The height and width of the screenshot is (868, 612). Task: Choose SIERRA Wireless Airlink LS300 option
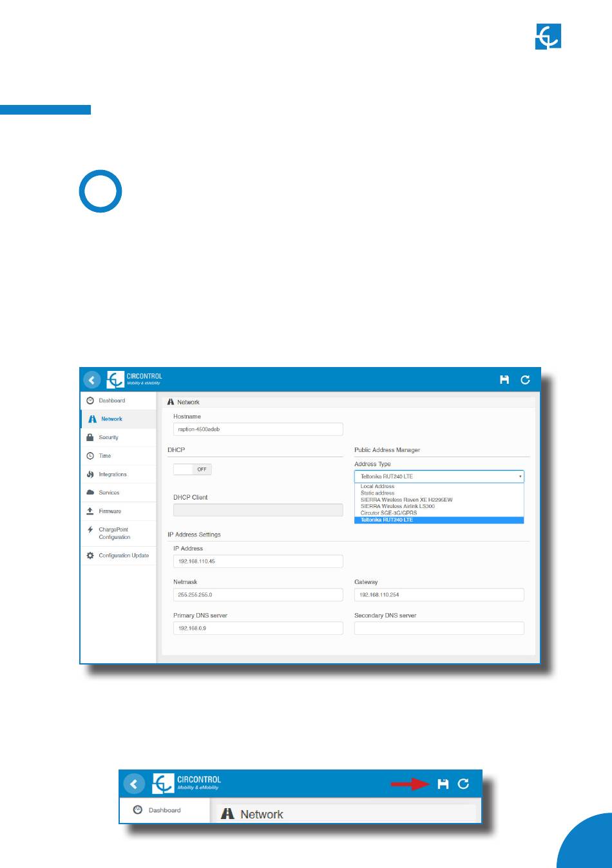point(439,506)
